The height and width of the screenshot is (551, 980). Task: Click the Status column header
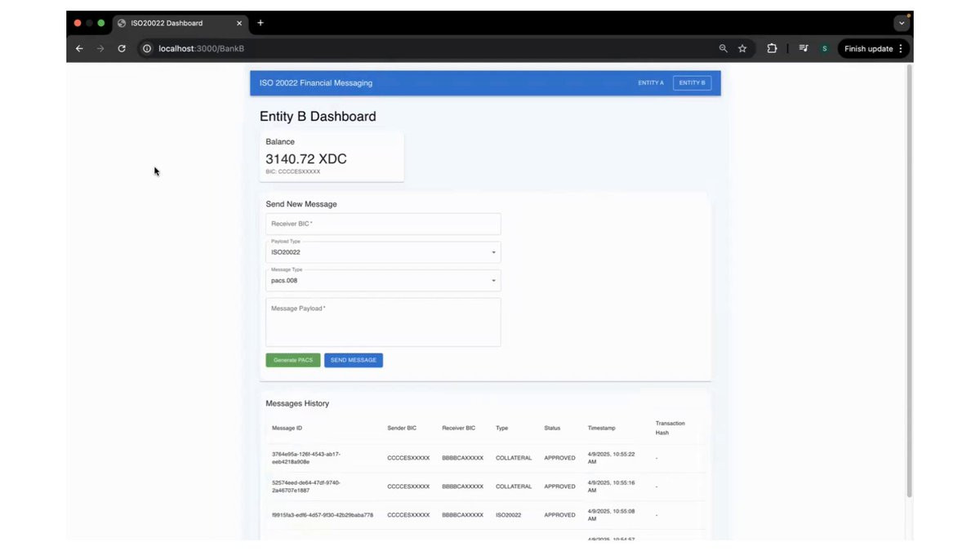(x=552, y=428)
